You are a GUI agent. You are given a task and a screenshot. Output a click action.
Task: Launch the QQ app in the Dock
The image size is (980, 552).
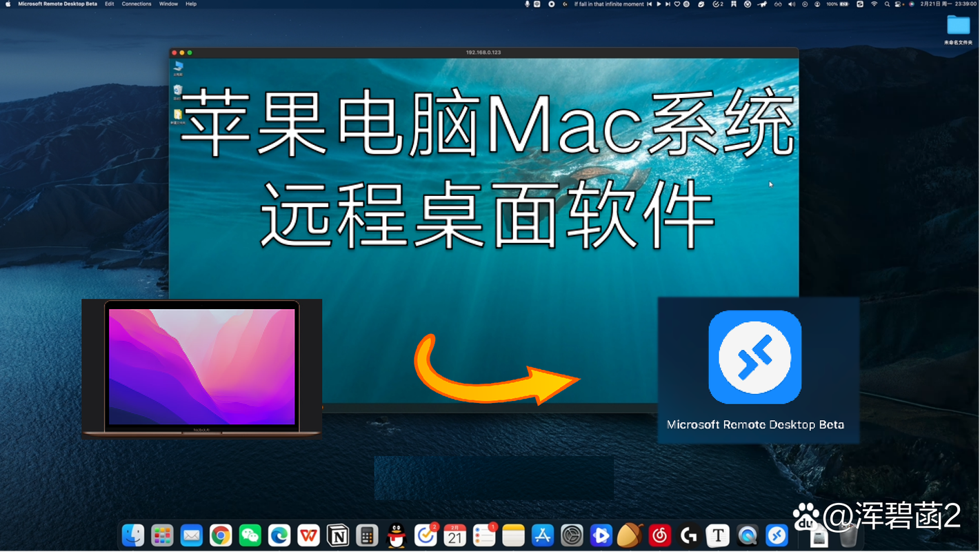click(x=396, y=535)
